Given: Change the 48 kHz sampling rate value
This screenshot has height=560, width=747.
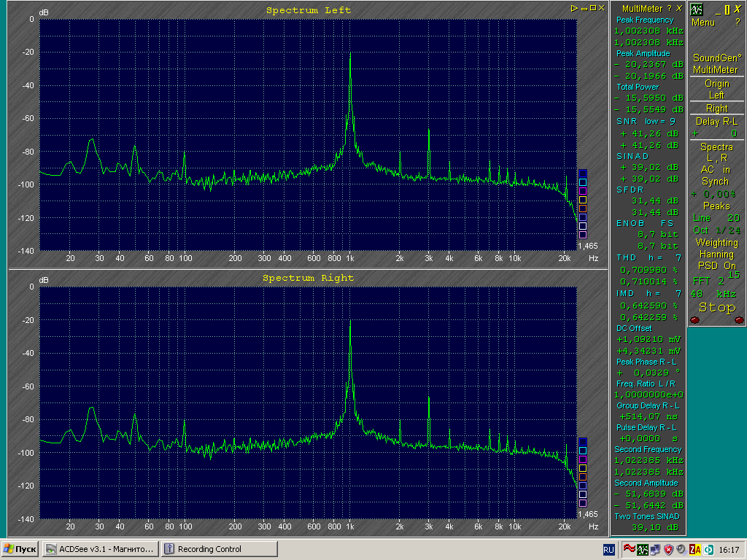Looking at the screenshot, I should (x=716, y=293).
